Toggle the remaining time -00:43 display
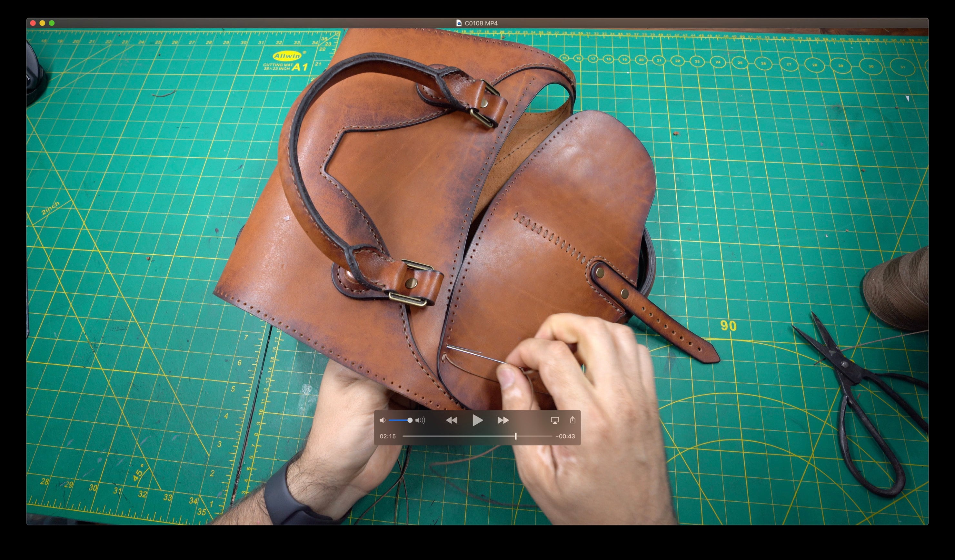This screenshot has height=560, width=955. coord(565,437)
